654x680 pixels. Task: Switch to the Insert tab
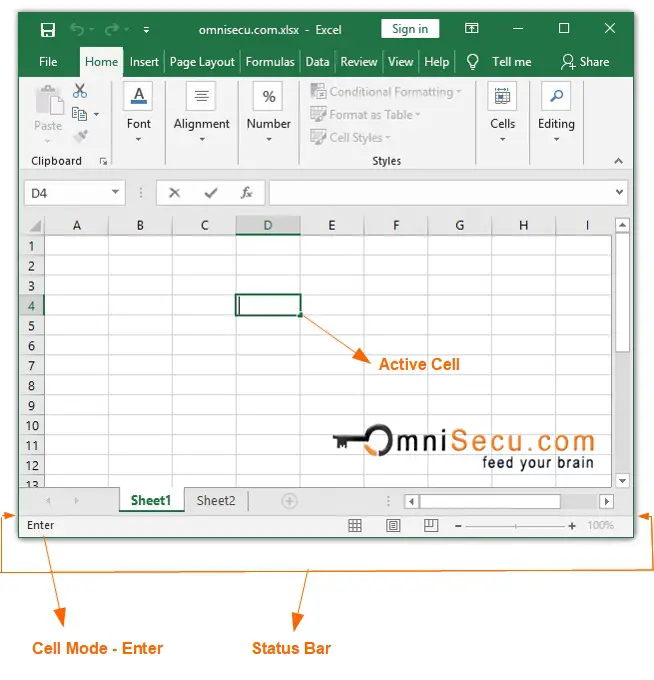click(x=144, y=62)
